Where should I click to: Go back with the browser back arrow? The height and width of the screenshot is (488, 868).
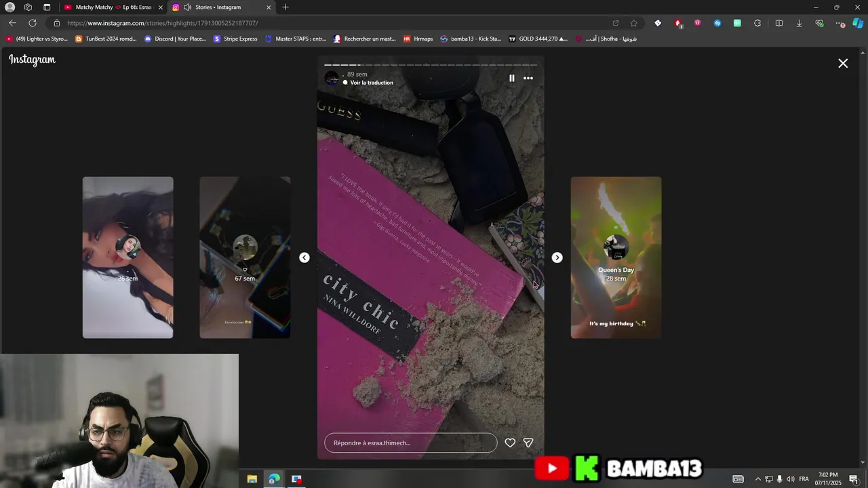coord(12,23)
